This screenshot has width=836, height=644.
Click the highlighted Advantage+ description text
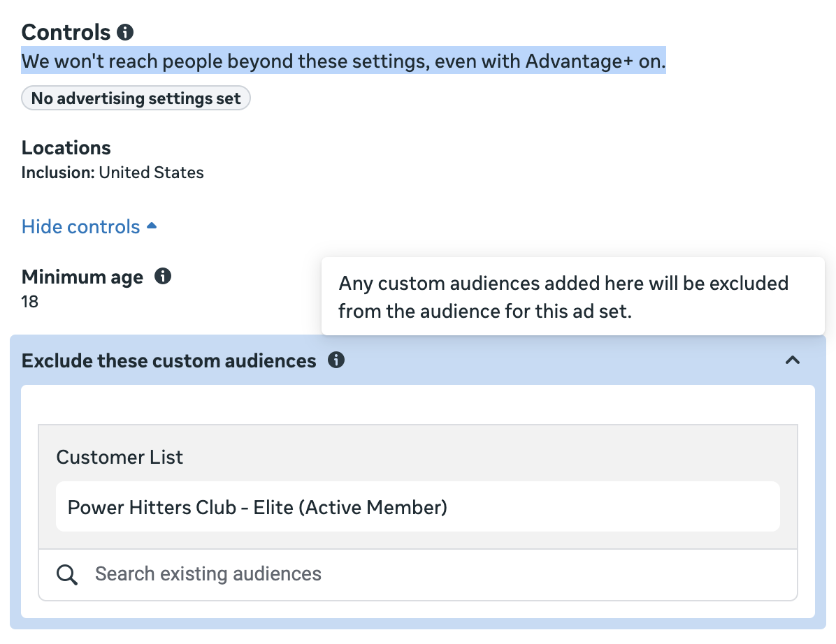(x=343, y=61)
